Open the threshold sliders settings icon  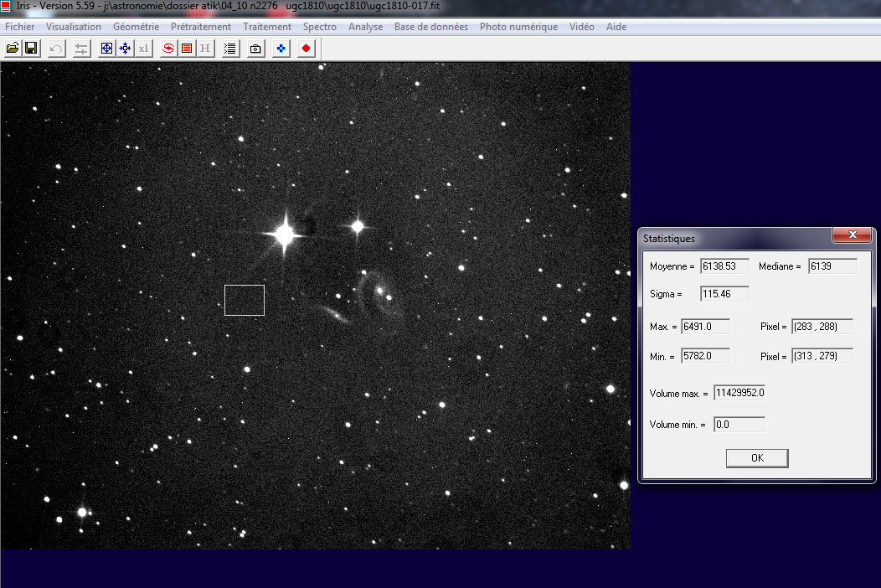[x=81, y=49]
